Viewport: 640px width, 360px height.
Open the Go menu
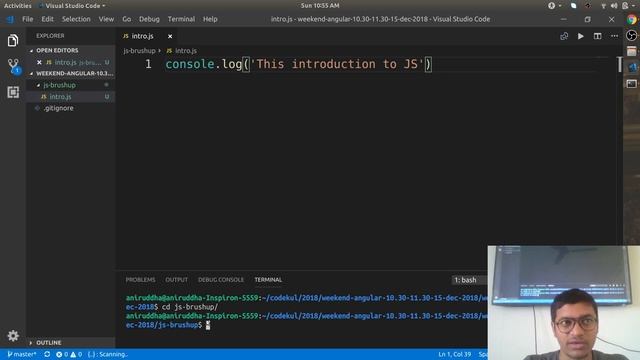click(x=127, y=19)
